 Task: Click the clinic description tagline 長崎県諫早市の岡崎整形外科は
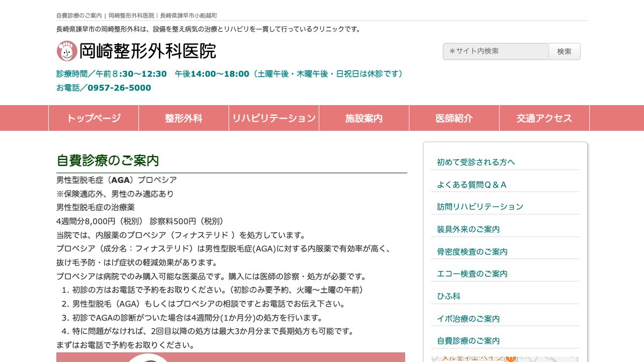pyautogui.click(x=209, y=29)
